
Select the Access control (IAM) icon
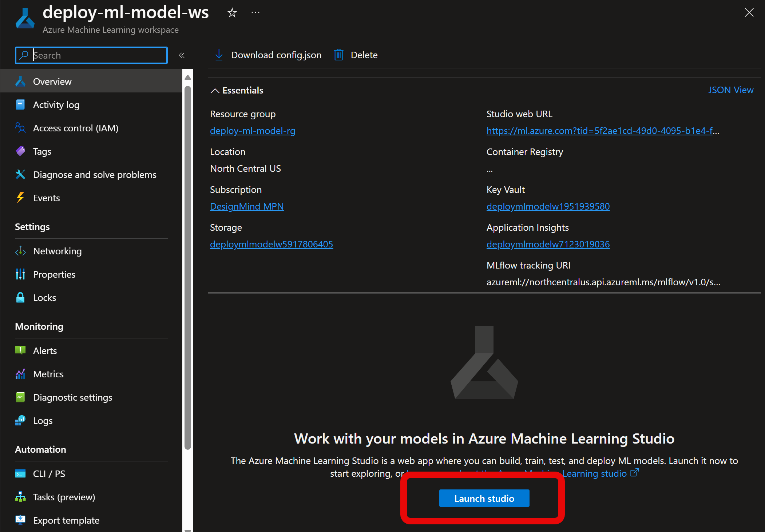click(x=20, y=128)
